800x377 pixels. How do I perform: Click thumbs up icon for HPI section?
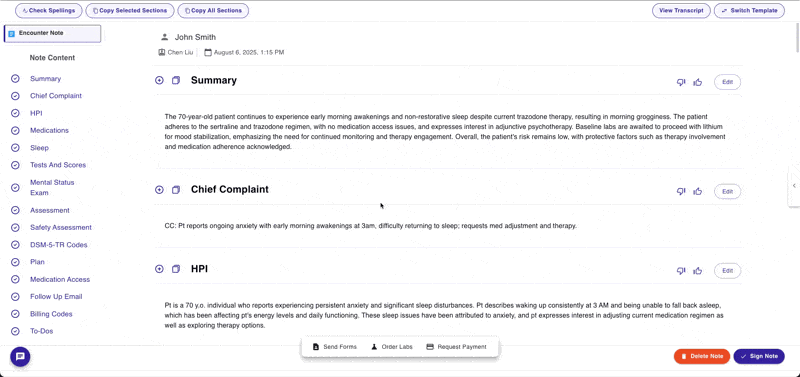tap(697, 270)
